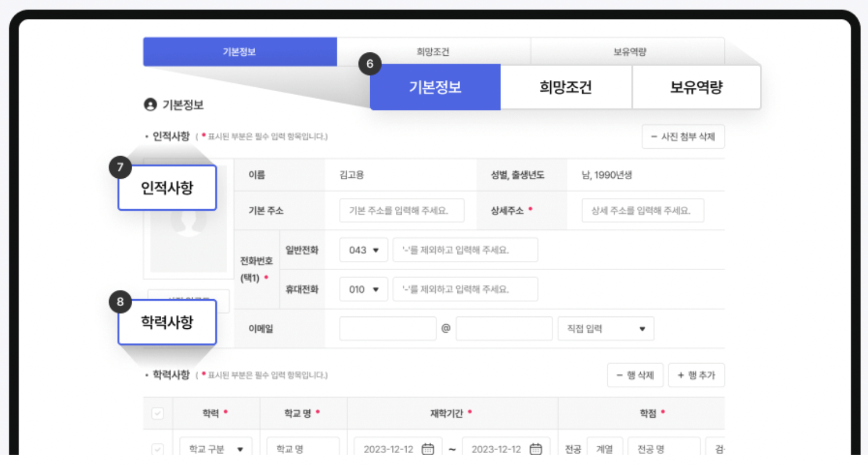The image size is (868, 465).
Task: Open the 학교 구분 school type selector
Action: 216,448
